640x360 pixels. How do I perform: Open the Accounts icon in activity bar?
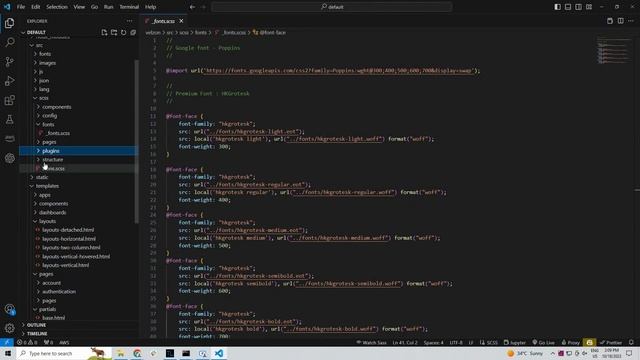[9, 309]
